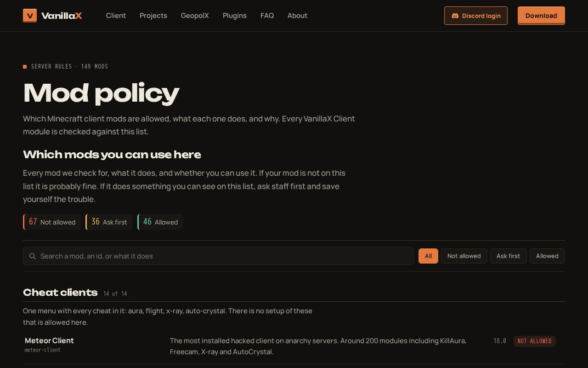Click the VanillaX logo icon
This screenshot has width=588, height=368.
pos(30,16)
